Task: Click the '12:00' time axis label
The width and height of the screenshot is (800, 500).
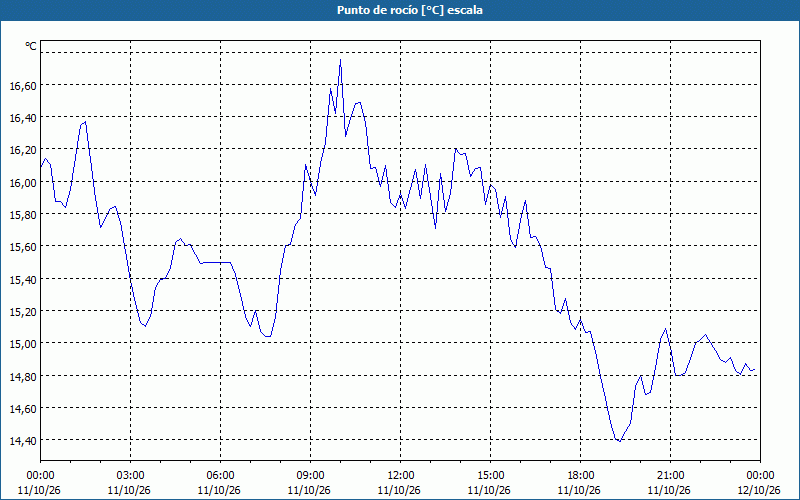Action: coord(401,476)
